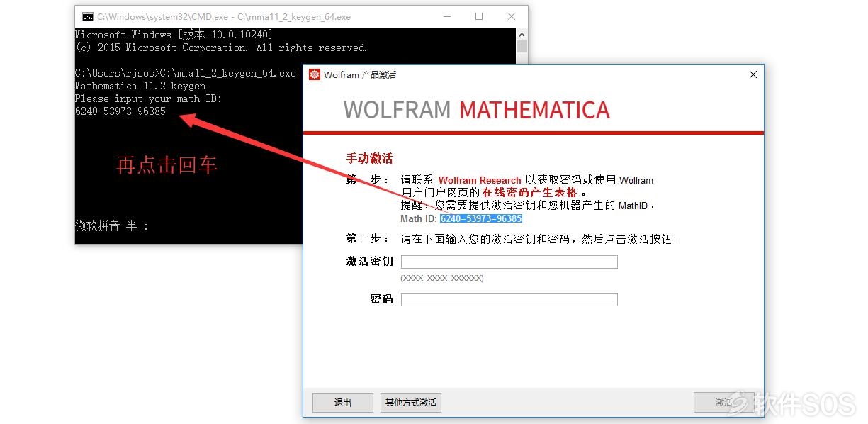Click the 第二步 instruction text
The height and width of the screenshot is (424, 868).
pyautogui.click(x=540, y=239)
